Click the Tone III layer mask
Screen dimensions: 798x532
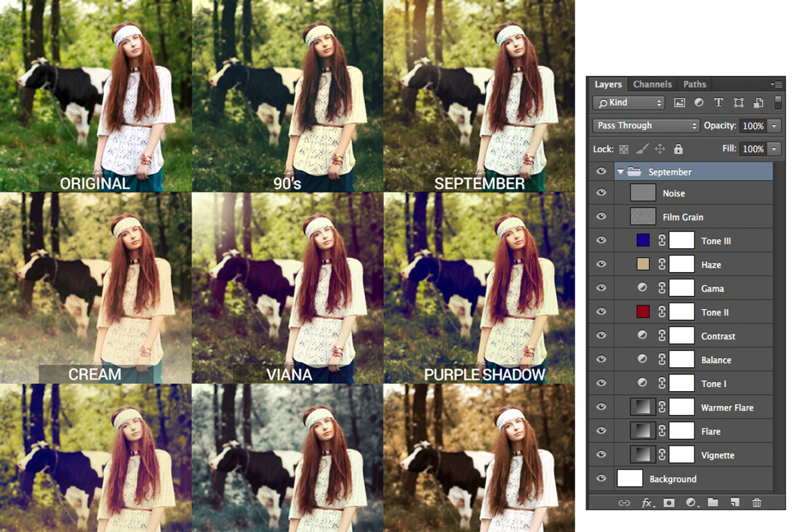coord(682,241)
